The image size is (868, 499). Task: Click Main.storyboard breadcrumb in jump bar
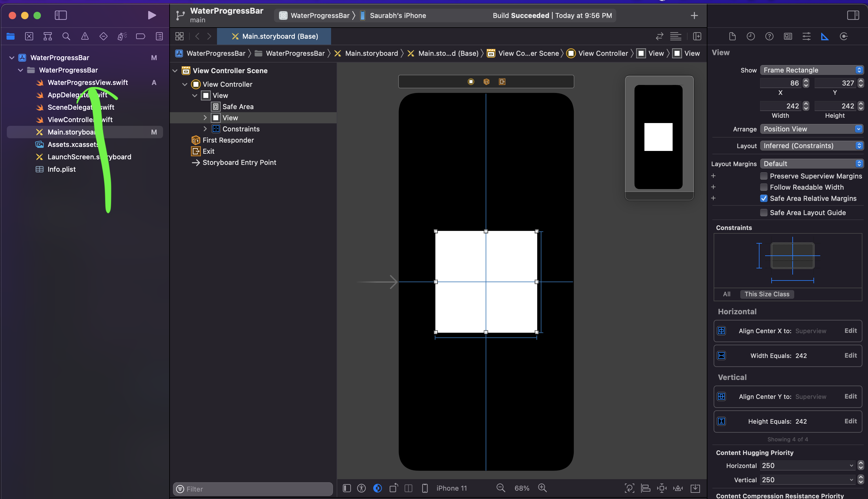[x=366, y=53]
